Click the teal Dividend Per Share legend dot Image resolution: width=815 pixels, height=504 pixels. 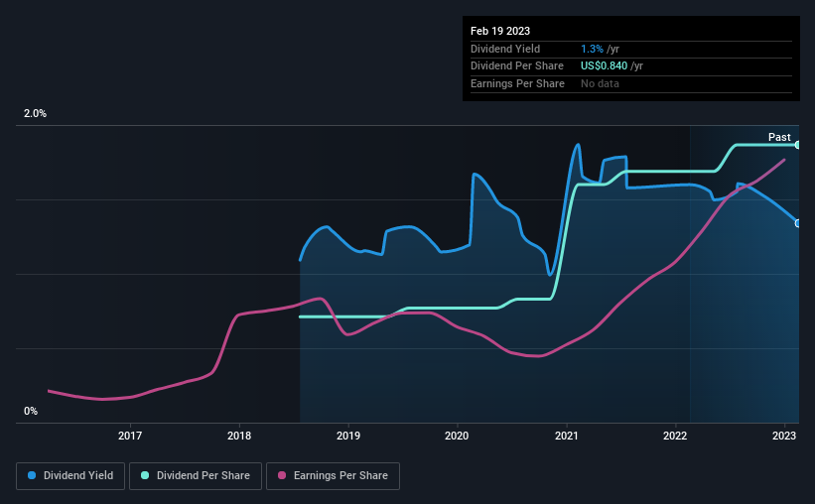pyautogui.click(x=145, y=475)
